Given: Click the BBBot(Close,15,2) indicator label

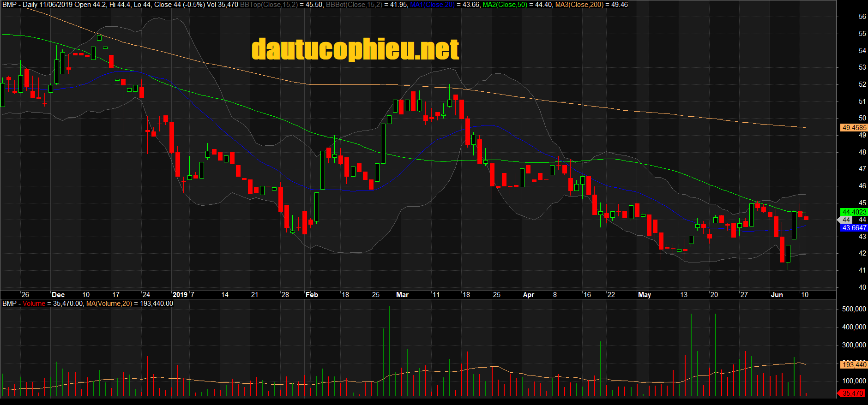Looking at the screenshot, I should coord(354,5).
